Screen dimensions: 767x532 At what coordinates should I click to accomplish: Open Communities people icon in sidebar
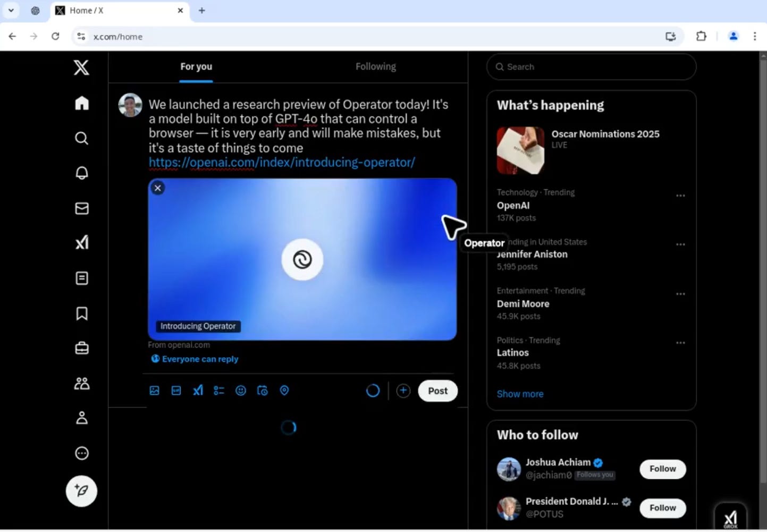click(82, 383)
